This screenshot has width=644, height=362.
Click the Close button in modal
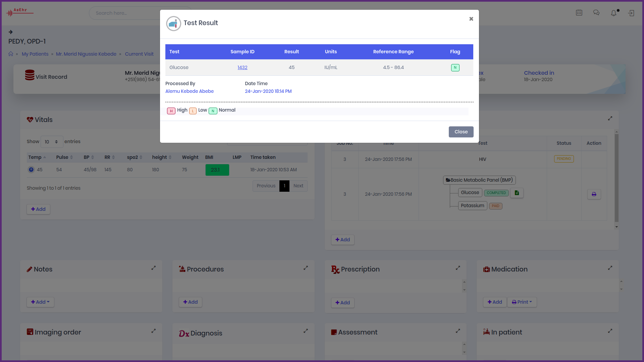point(461,132)
